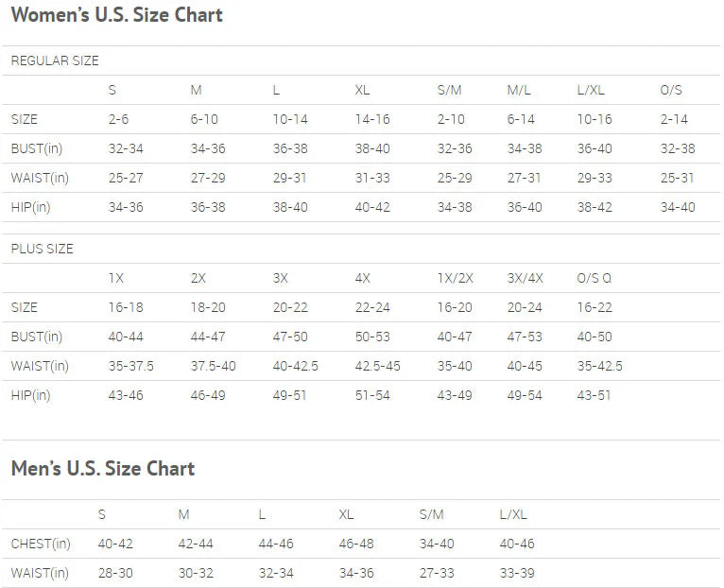The width and height of the screenshot is (724, 588).
Task: Click the Women's U.S. Size Chart heading
Action: (117, 15)
